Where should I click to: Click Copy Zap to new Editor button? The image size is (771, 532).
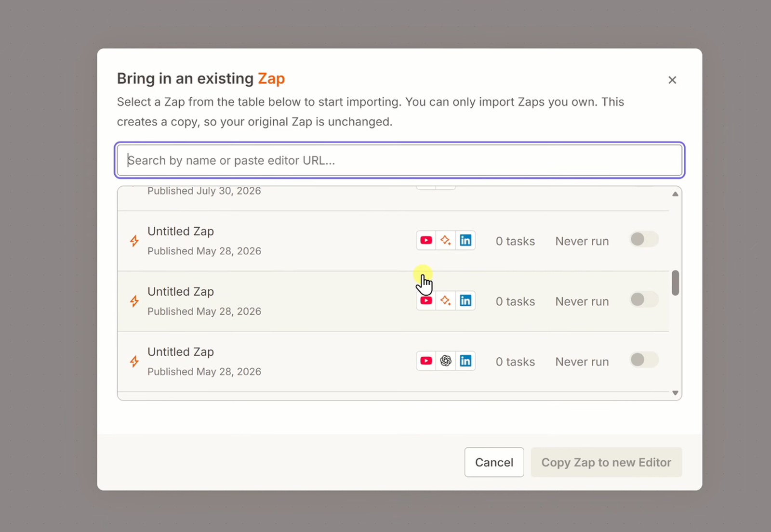click(x=606, y=462)
